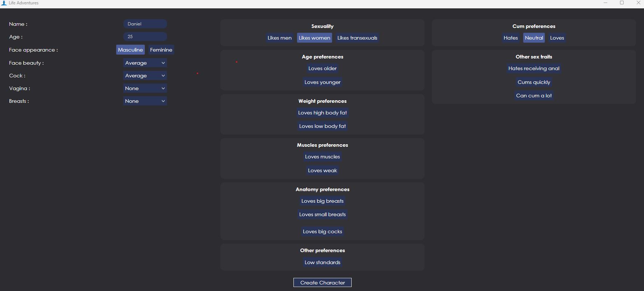644x291 pixels.
Task: Select the Masculine face appearance option
Action: [x=130, y=50]
